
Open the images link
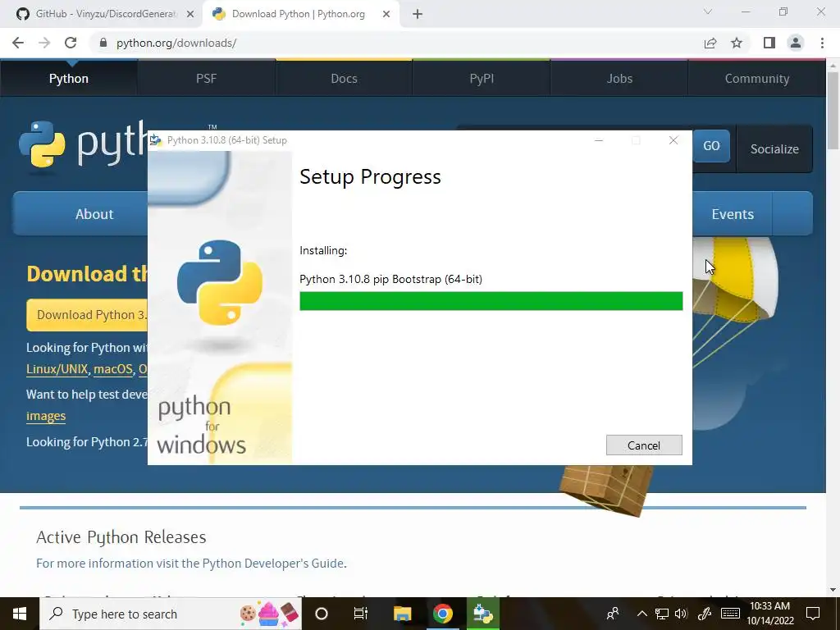[x=46, y=416]
